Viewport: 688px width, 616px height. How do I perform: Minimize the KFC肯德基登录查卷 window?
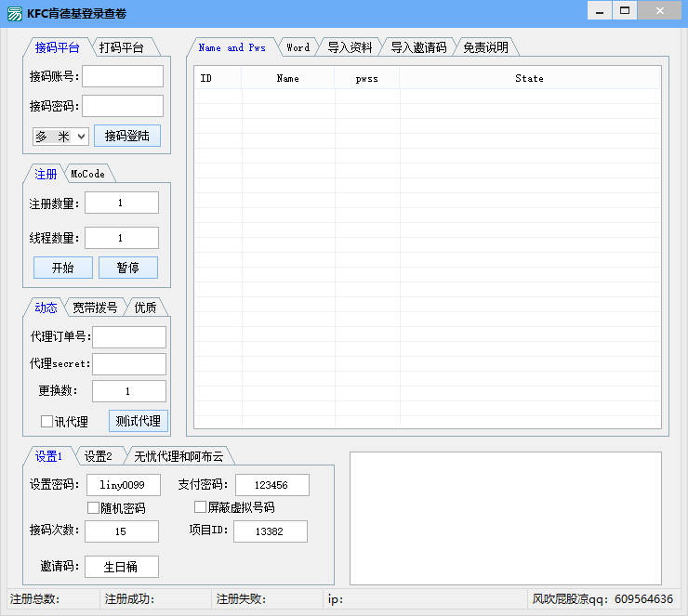600,10
